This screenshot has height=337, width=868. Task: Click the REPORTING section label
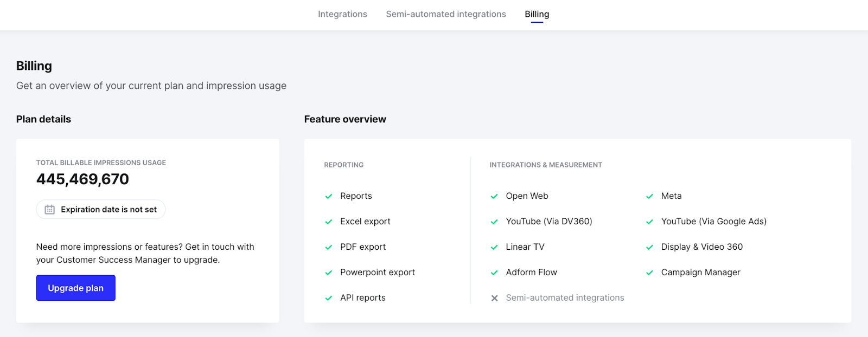coord(344,165)
